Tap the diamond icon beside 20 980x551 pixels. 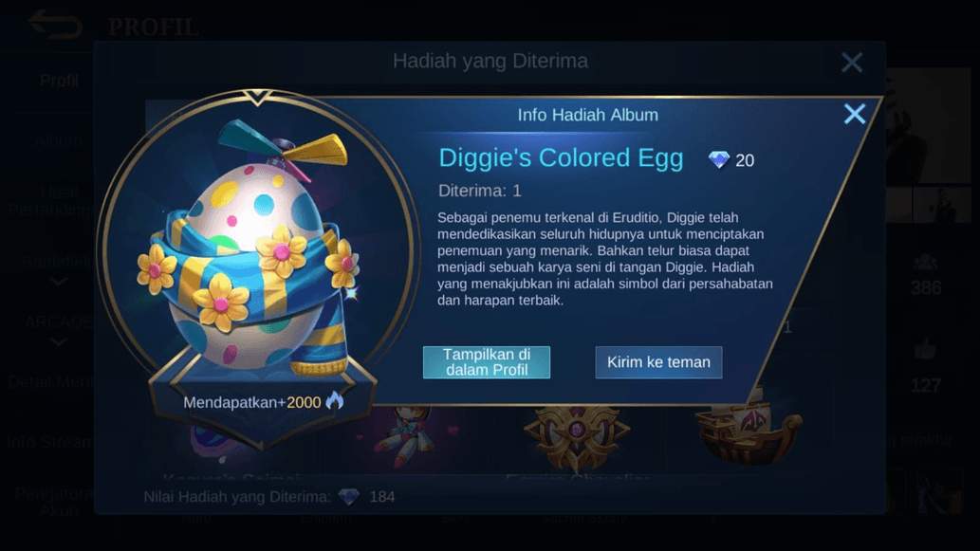point(719,160)
